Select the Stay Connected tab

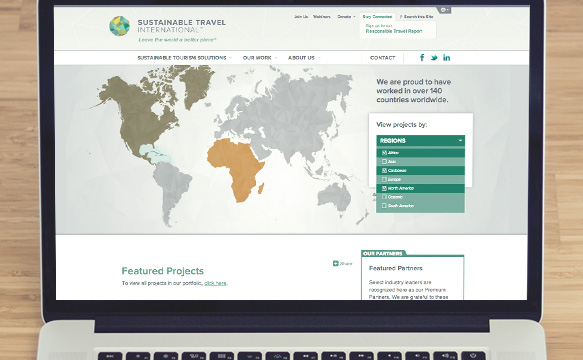[x=377, y=17]
